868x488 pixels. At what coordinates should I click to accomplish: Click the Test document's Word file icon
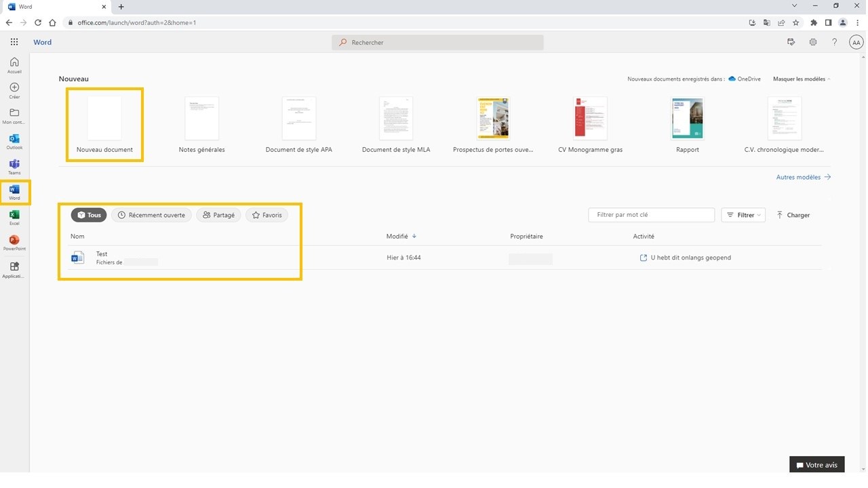pos(78,258)
